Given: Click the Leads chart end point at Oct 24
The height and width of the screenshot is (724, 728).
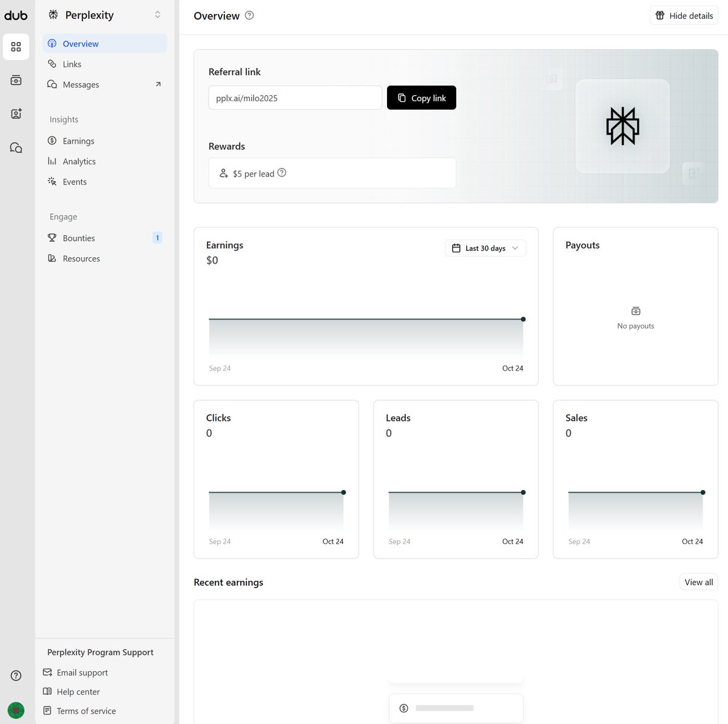Looking at the screenshot, I should pos(523,492).
